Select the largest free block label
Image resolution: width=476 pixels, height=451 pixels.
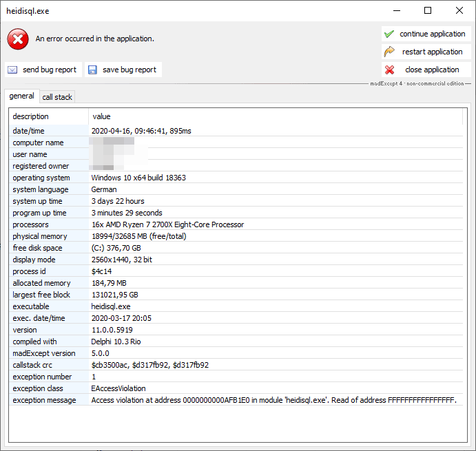tap(41, 295)
